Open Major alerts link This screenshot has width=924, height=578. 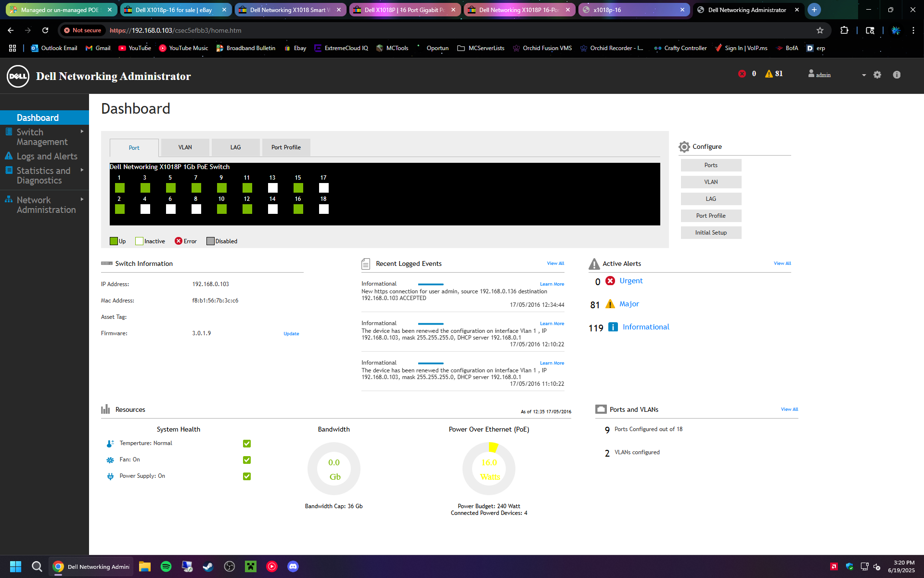click(629, 304)
